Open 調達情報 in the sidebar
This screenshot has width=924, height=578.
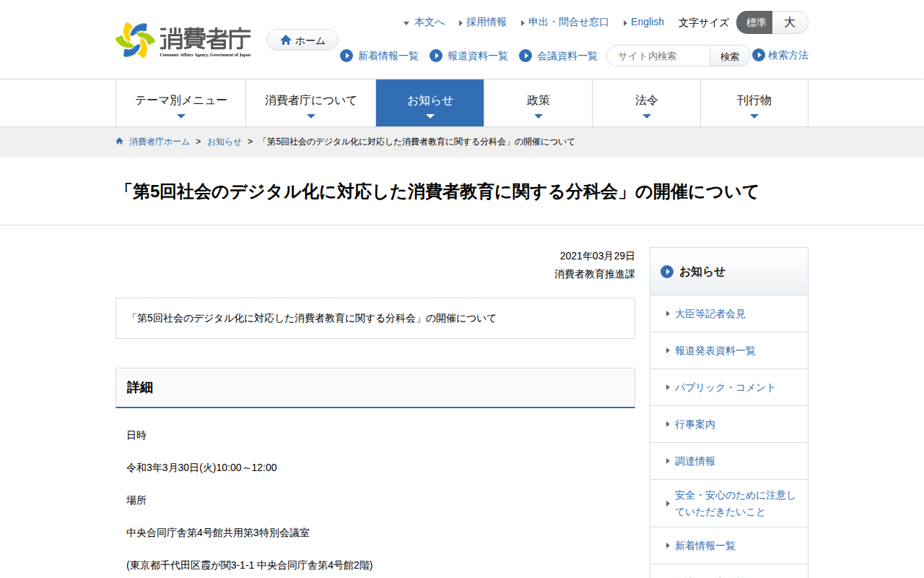tap(695, 462)
